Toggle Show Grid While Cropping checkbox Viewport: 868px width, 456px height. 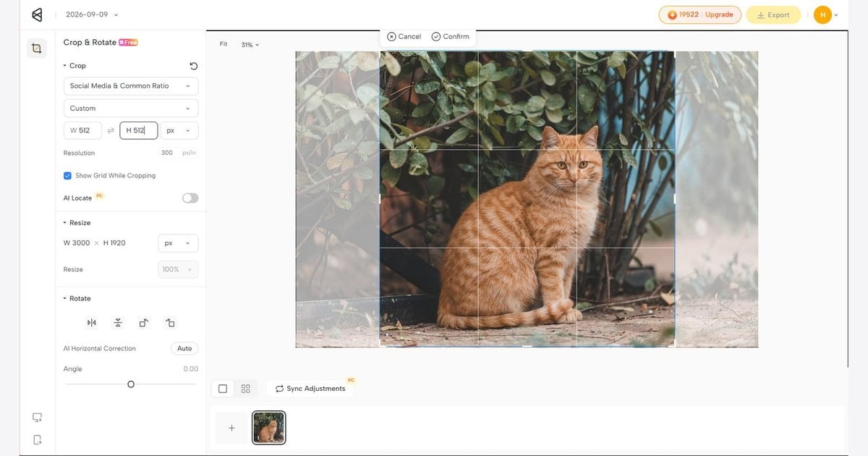tap(67, 175)
